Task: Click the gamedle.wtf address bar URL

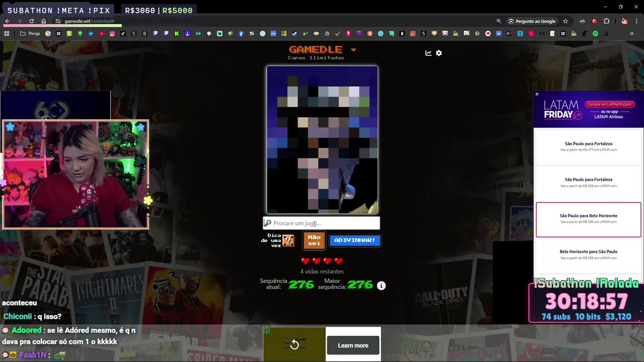Action: 90,21
